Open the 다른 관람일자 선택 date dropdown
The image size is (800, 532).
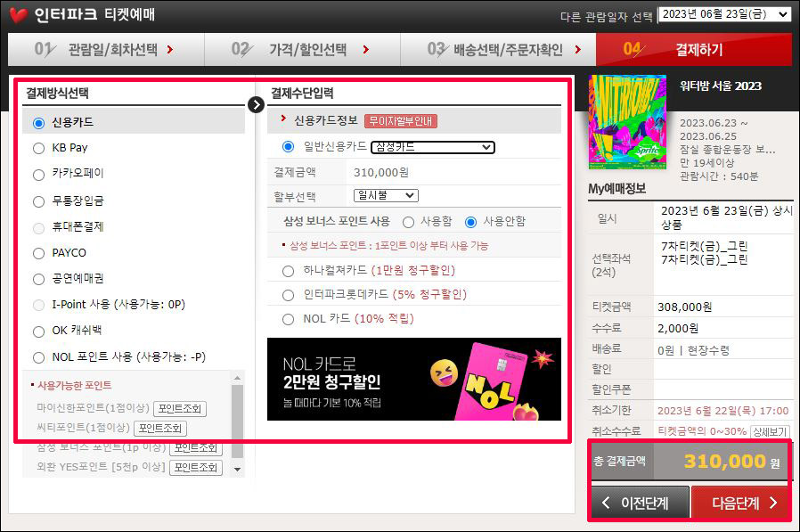coord(725,14)
